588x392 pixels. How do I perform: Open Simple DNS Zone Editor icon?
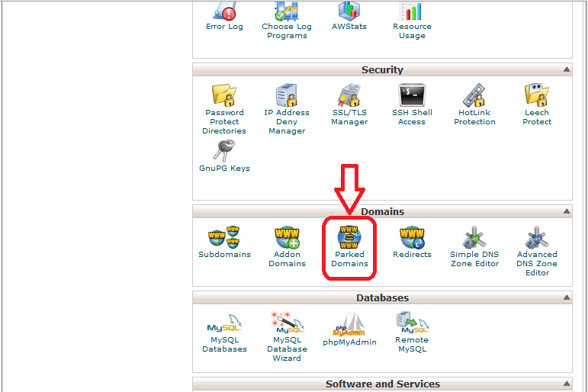474,239
